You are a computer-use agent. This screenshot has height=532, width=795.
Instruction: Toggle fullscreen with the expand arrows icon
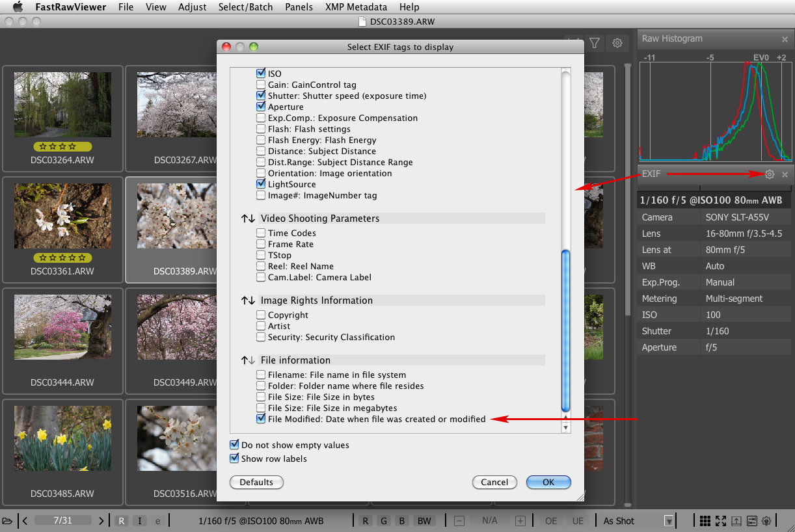coord(721,521)
